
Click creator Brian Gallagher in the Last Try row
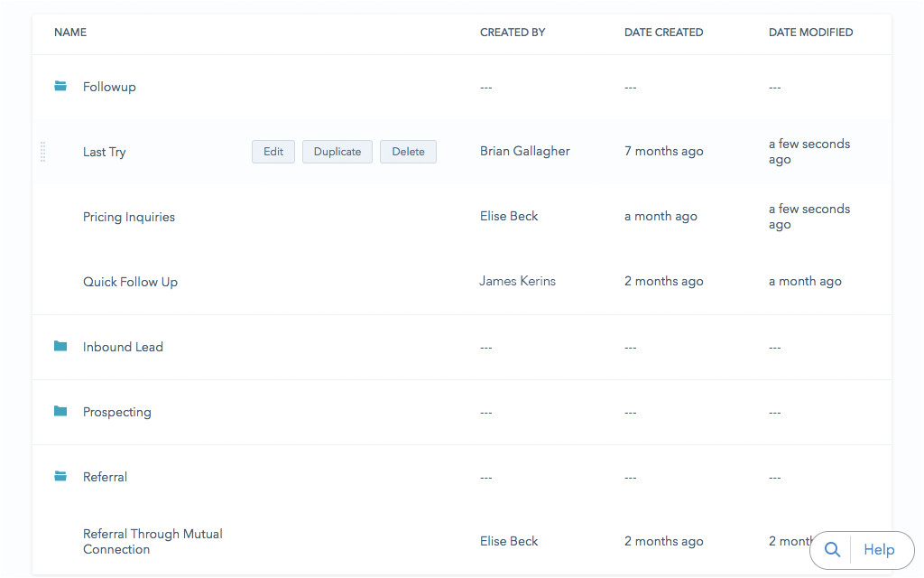click(x=525, y=151)
